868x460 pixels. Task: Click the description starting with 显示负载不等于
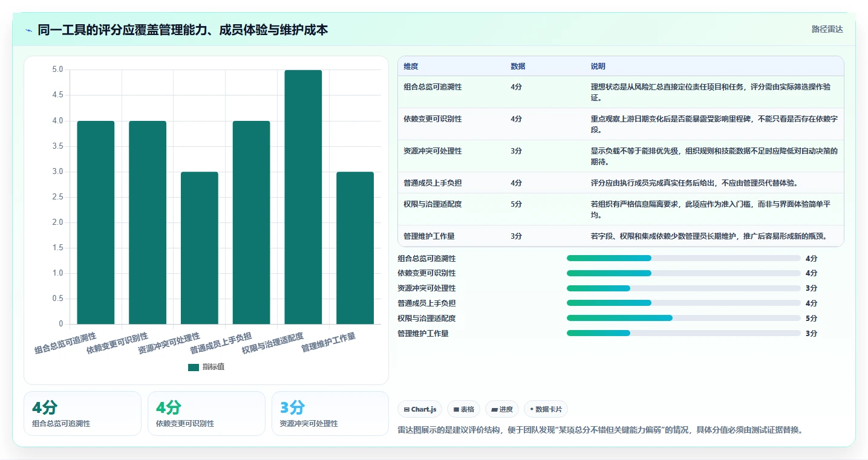pos(714,157)
